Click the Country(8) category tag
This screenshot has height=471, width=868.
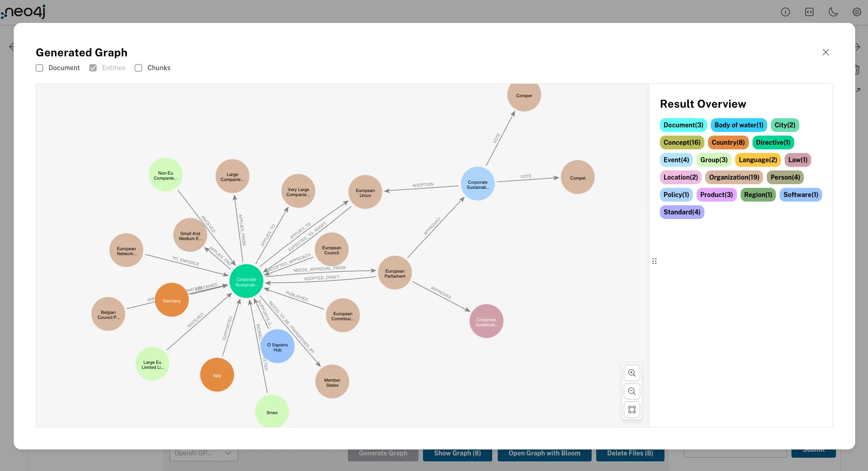tap(728, 142)
